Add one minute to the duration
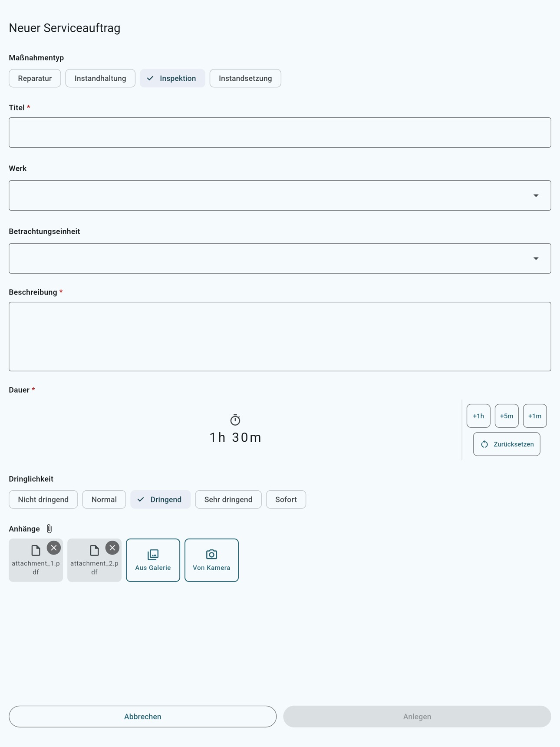 click(535, 416)
